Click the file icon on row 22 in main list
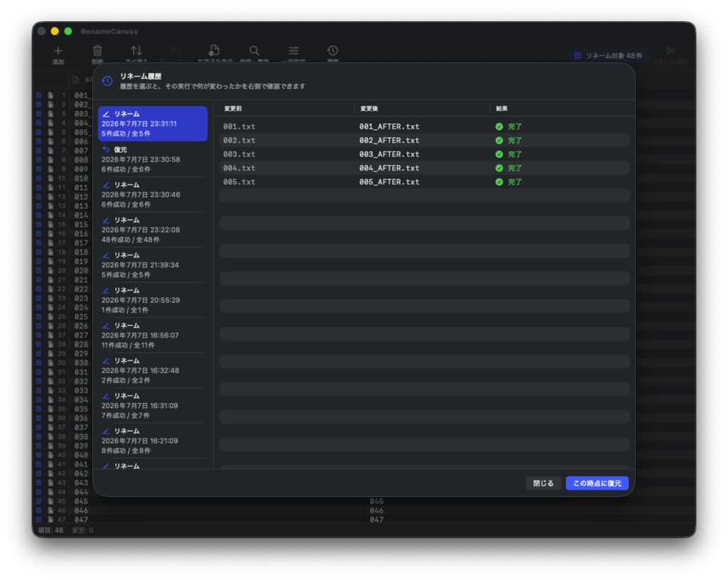This screenshot has height=580, width=728. tap(50, 289)
